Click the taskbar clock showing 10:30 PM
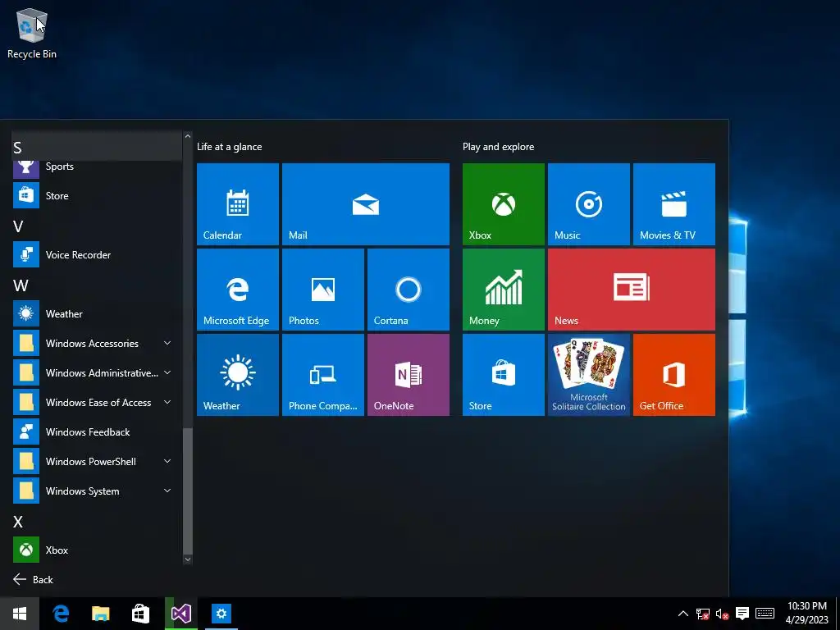This screenshot has width=840, height=630. click(x=807, y=613)
